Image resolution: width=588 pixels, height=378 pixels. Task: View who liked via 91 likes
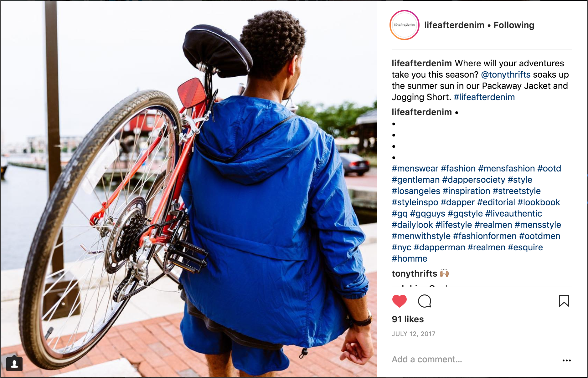pyautogui.click(x=408, y=319)
